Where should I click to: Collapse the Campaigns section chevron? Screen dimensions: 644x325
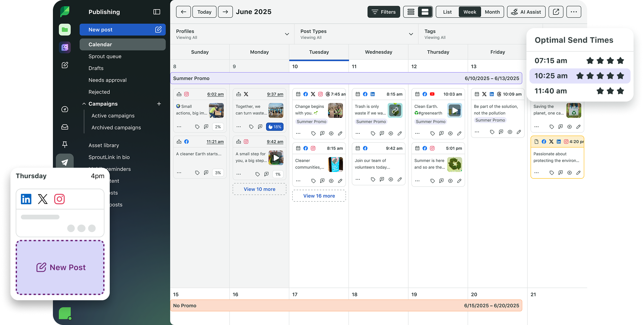click(x=84, y=104)
